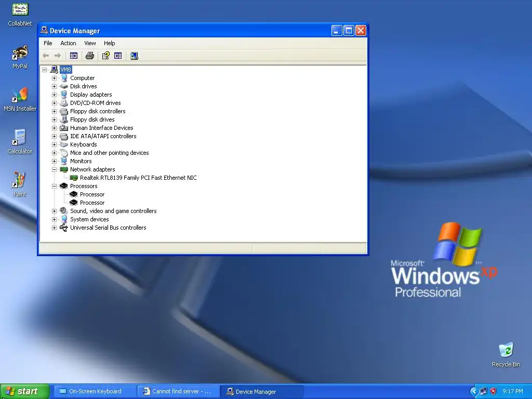Viewport: 532px width, 399px height.
Task: Click the Back arrow in Device Manager toolbar
Action: tap(46, 56)
